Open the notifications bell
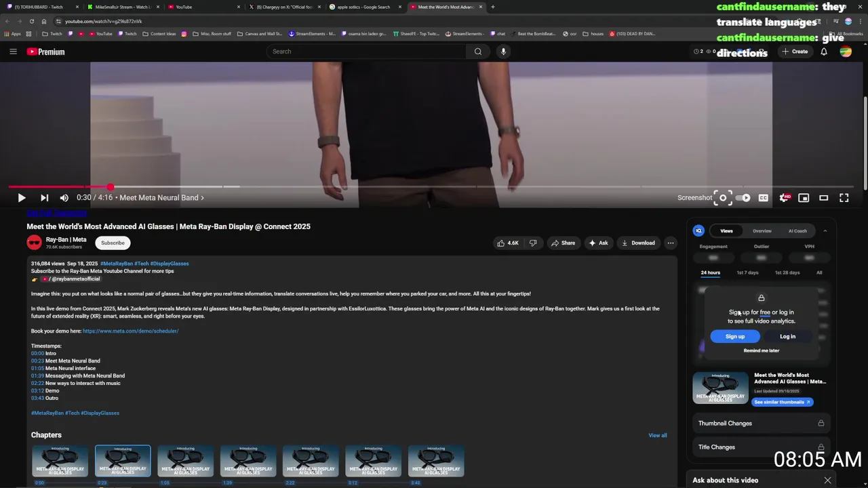The image size is (868, 488). [x=824, y=52]
